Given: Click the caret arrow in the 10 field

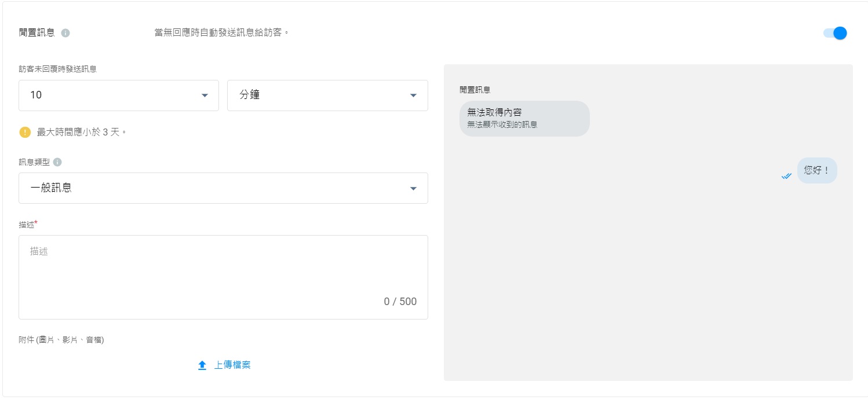Looking at the screenshot, I should click(205, 96).
